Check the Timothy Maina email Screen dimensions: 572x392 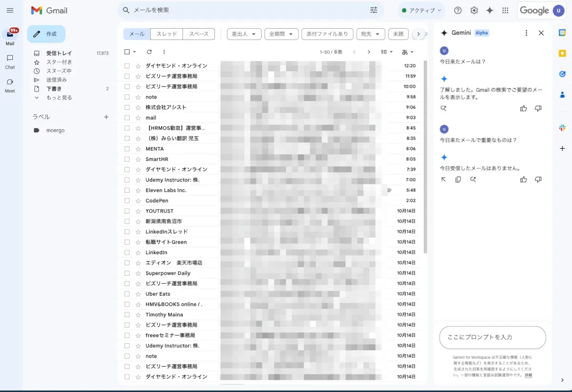click(x=127, y=315)
